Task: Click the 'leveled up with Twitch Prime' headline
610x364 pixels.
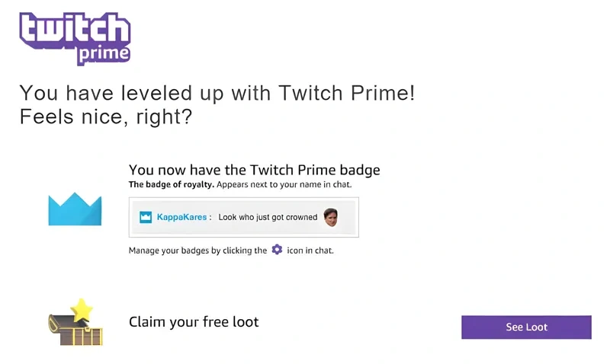Action: [217, 93]
